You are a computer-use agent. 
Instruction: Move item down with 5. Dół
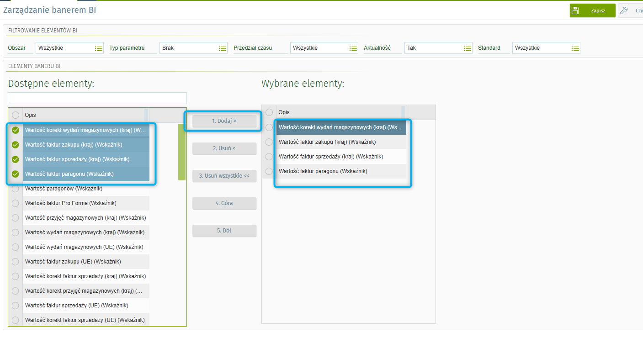point(224,231)
